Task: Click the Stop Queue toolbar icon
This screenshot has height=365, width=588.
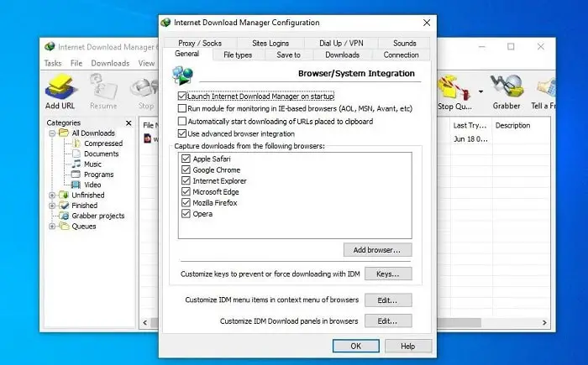Action: click(454, 88)
